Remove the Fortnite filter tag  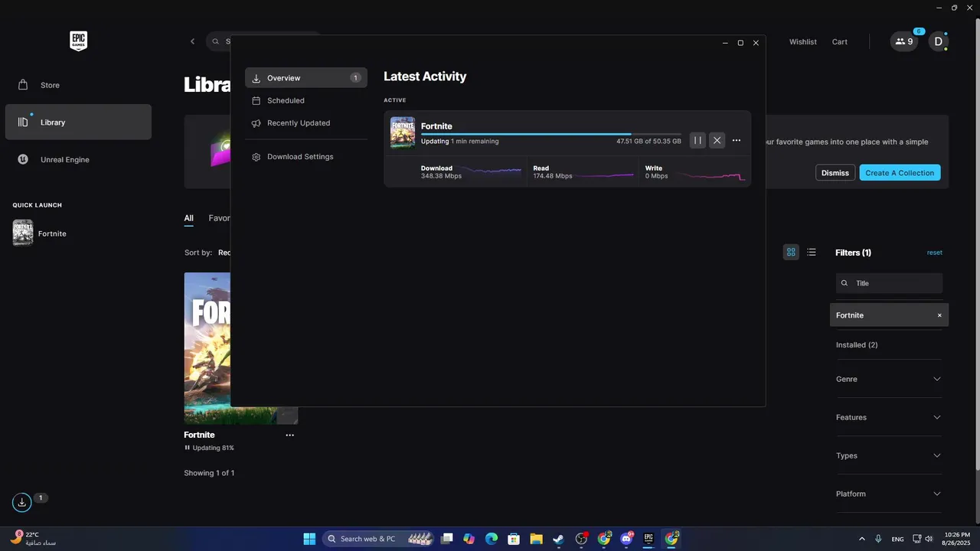coord(939,315)
